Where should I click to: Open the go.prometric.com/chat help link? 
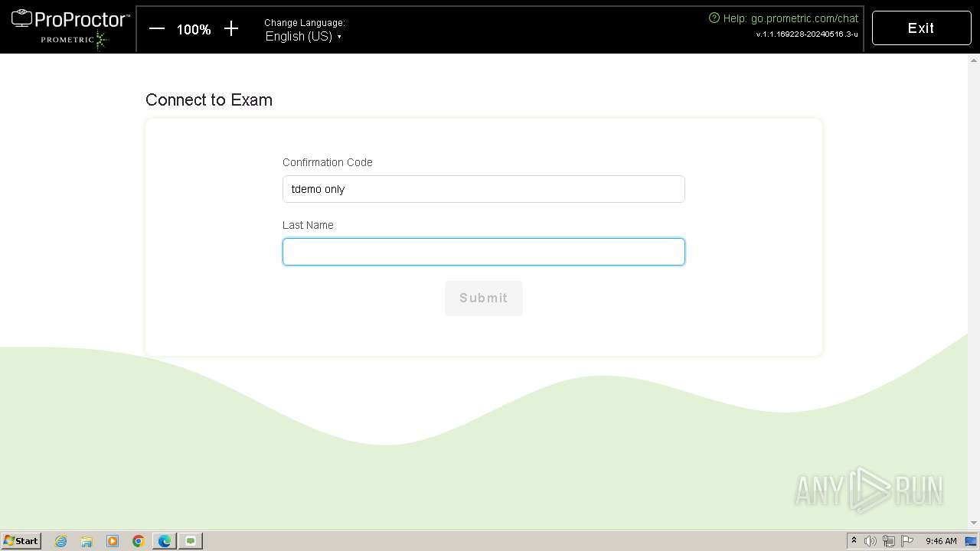[x=805, y=18]
